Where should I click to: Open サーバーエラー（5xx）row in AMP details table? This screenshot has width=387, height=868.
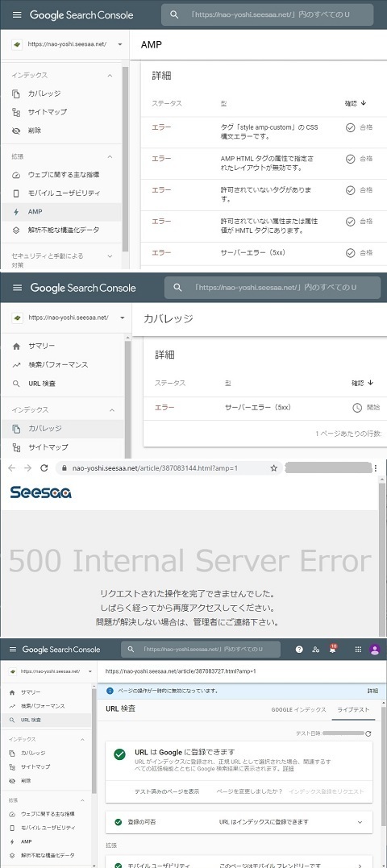click(264, 253)
